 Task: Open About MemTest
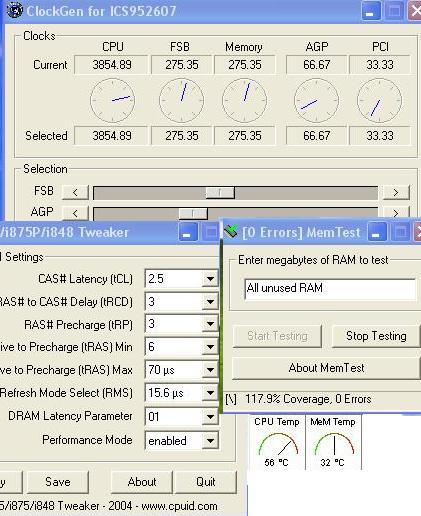[326, 368]
